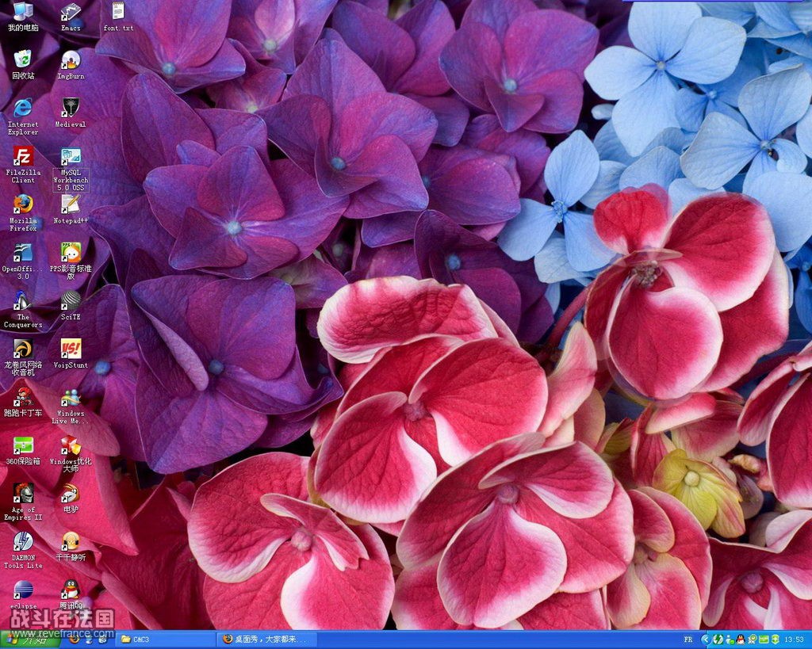
Task: Select the 龙卷风网络收音机 icon
Action: click(x=23, y=357)
